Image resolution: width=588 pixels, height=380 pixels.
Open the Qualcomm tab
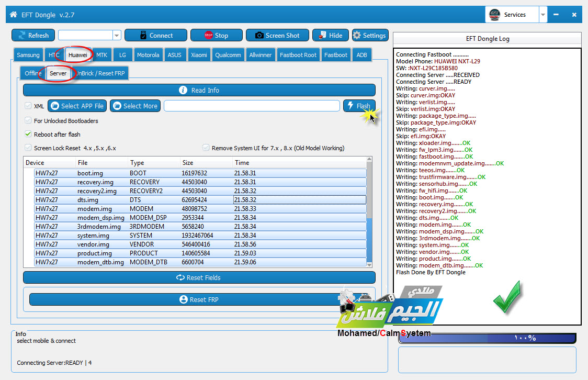(x=228, y=55)
